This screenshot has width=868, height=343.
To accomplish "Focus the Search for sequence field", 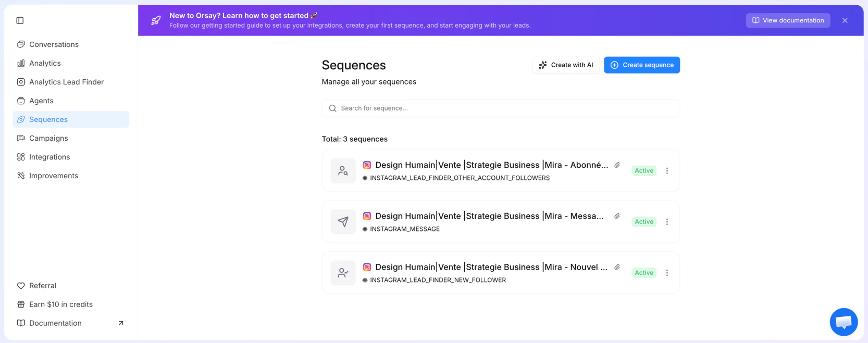I will 500,108.
